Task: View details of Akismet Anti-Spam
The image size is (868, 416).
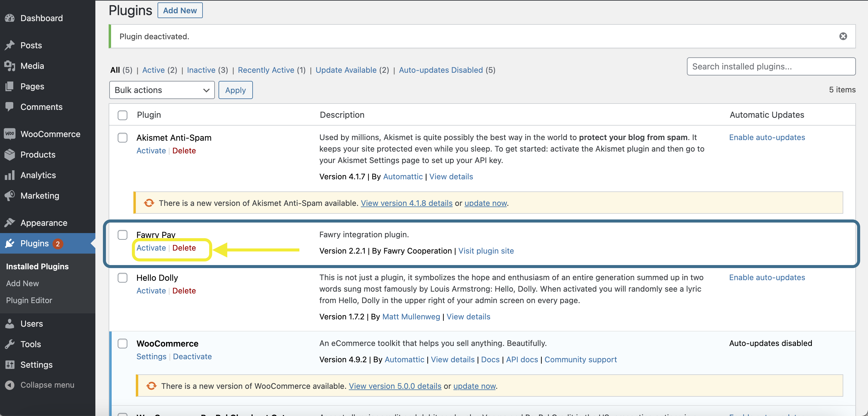Action: [x=451, y=176]
